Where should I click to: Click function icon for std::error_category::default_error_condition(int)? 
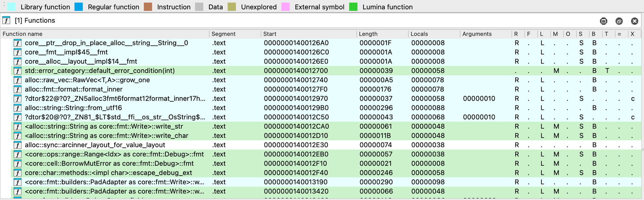(x=17, y=71)
